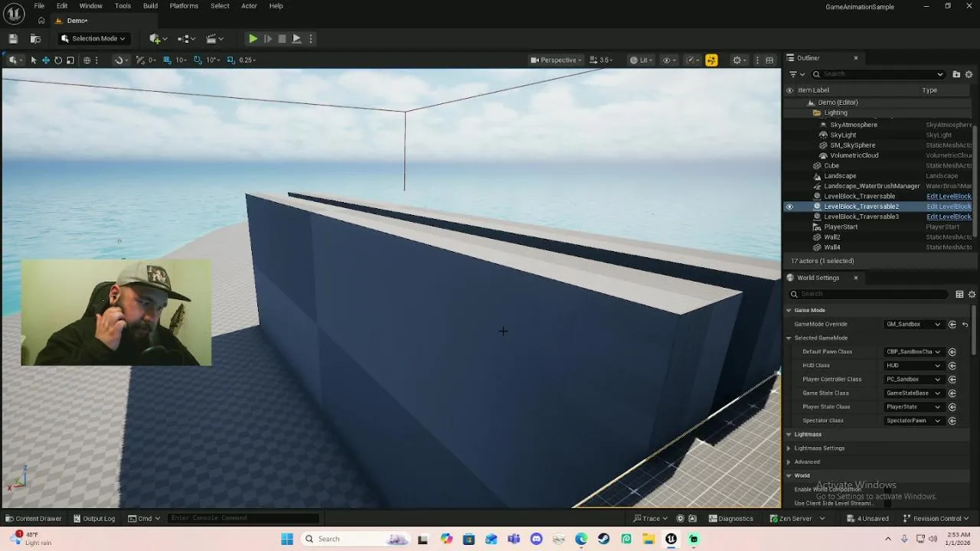Open Discord from the Windows taskbar
The width and height of the screenshot is (980, 551).
click(536, 539)
